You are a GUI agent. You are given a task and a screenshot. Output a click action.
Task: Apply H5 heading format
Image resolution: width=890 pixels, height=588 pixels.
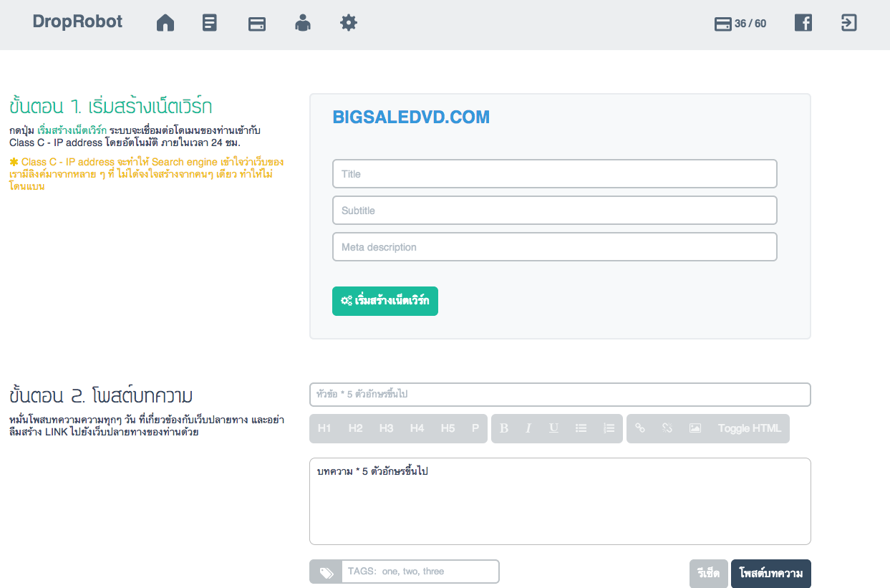(x=448, y=428)
